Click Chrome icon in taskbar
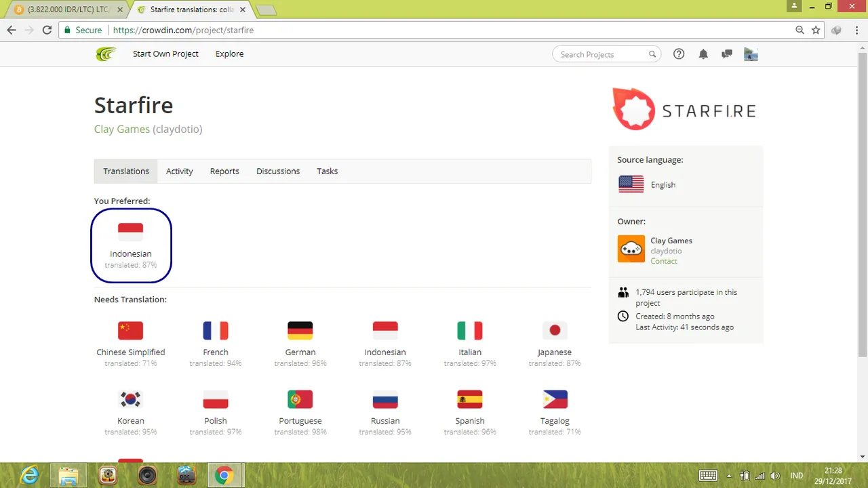Viewport: 868px width, 488px height. click(224, 476)
